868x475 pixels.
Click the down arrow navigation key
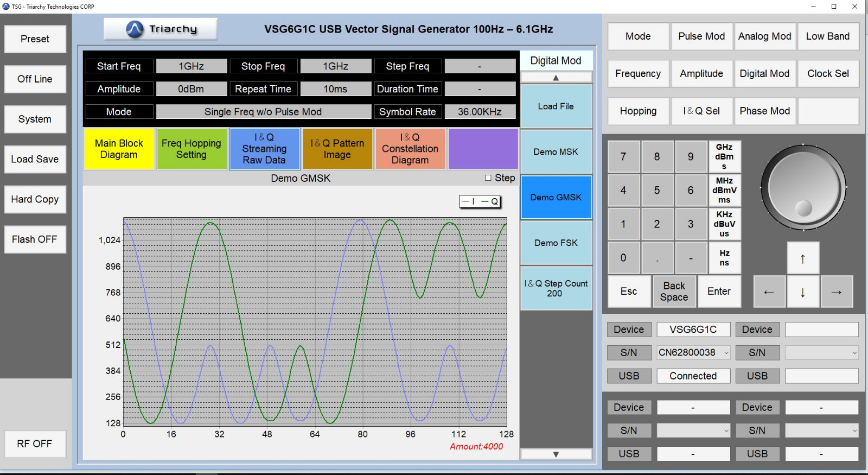[803, 292]
